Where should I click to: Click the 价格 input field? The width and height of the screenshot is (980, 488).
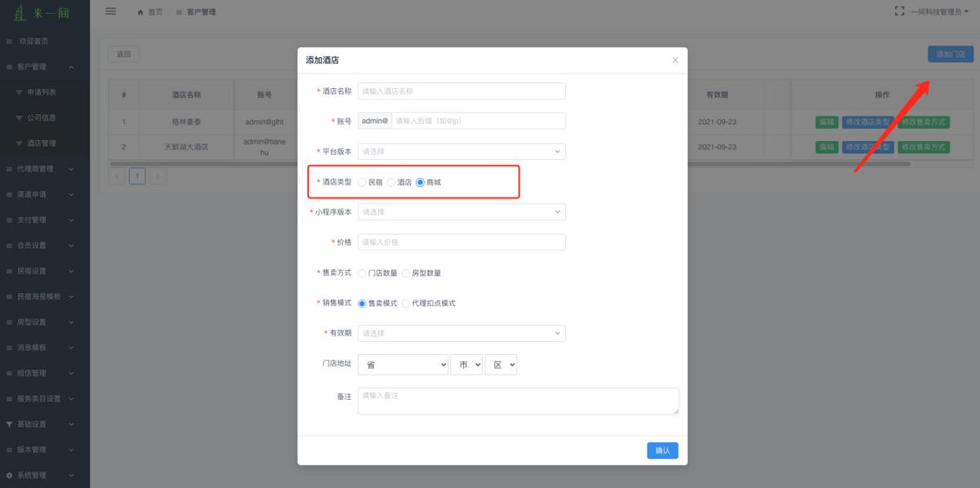(x=461, y=242)
